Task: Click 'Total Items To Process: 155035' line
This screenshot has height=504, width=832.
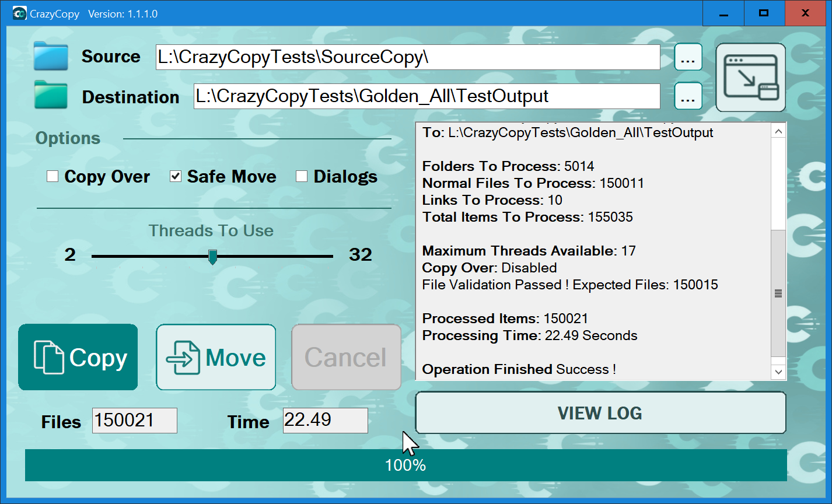Action: point(527,217)
